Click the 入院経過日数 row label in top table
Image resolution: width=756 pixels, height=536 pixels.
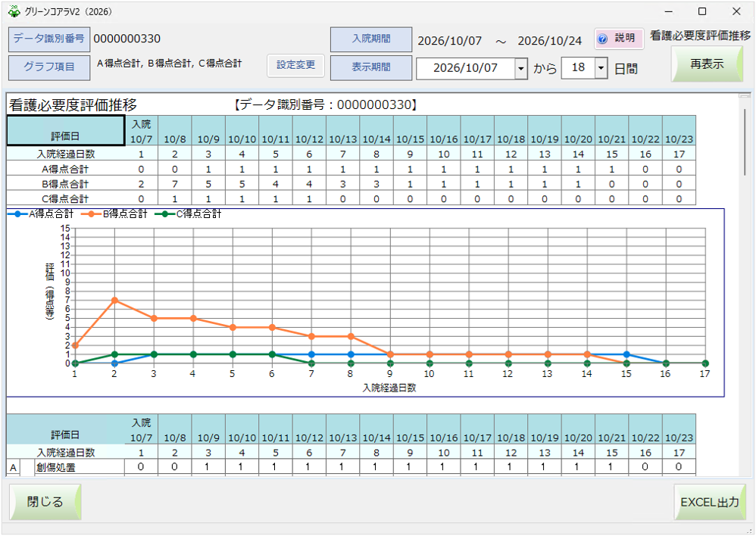(x=66, y=154)
